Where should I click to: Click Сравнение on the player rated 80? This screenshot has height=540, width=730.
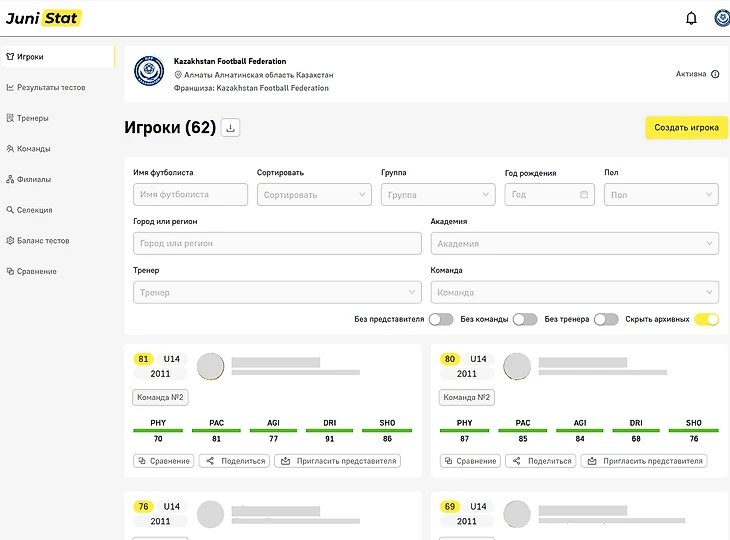[470, 461]
